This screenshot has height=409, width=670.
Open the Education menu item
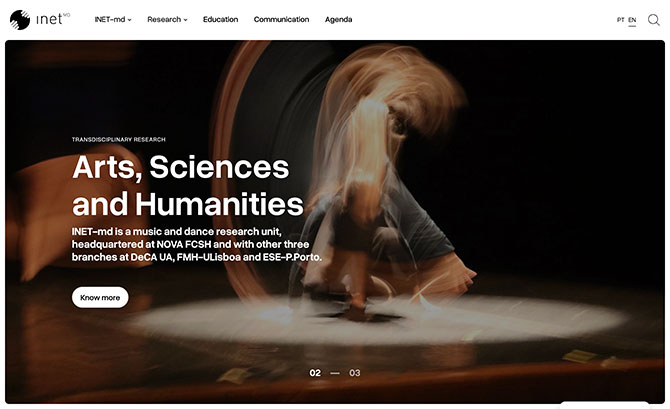click(220, 20)
